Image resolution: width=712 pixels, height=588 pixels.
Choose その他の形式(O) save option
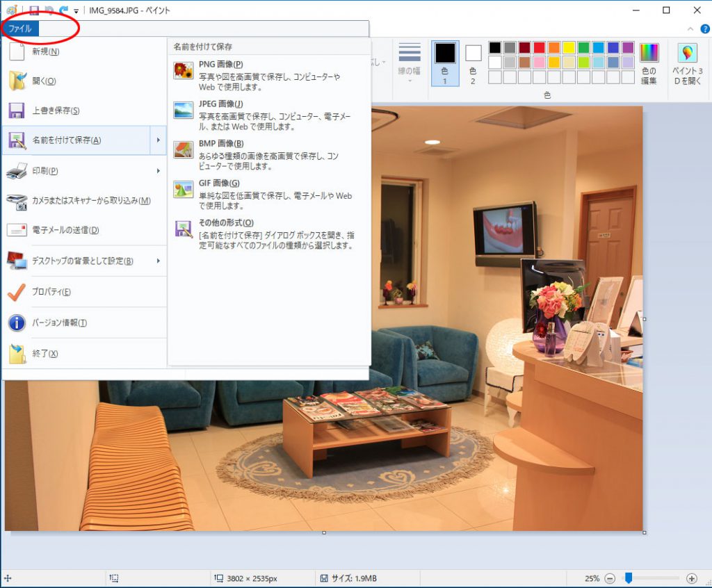pos(269,234)
